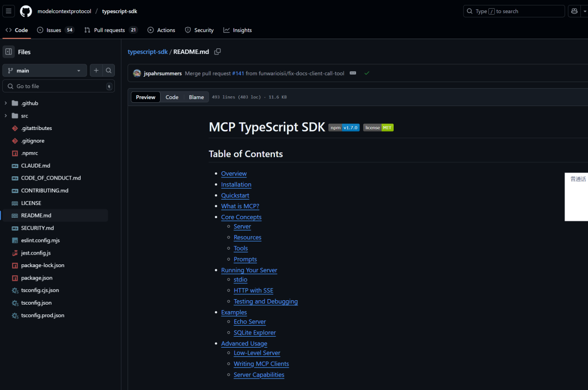Expand the .github folder chevron
The image size is (588, 390).
[x=5, y=103]
